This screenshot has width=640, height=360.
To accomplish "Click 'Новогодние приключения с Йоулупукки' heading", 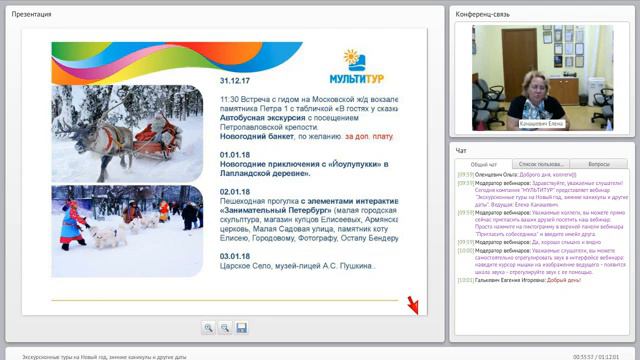I will pos(304,169).
